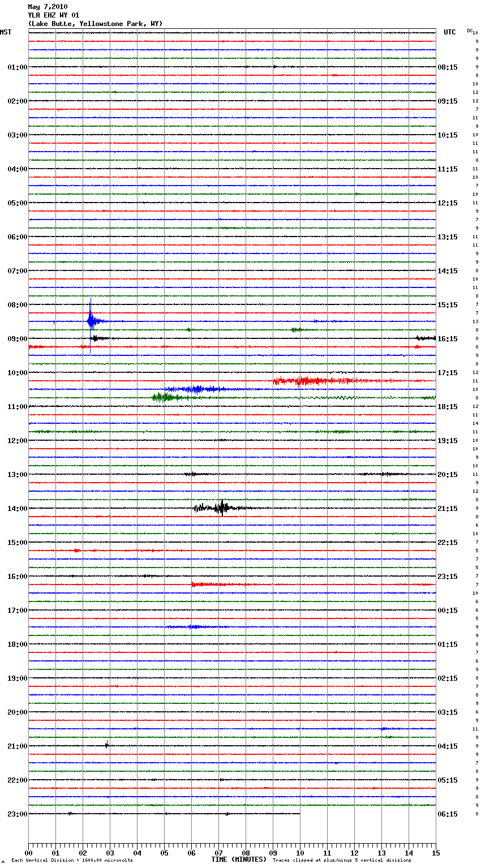Click the 08:15 UTC time label
This screenshot has width=481, height=868.
(448, 67)
